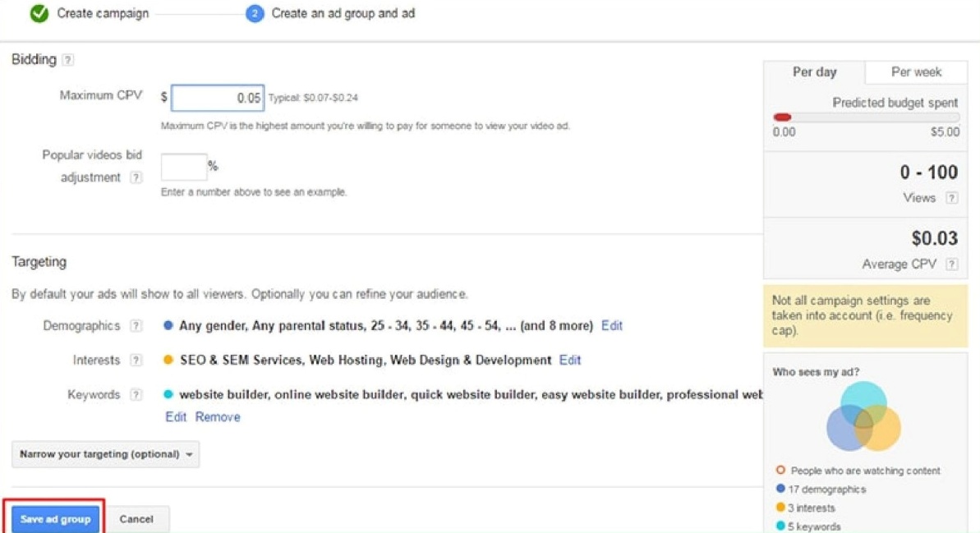Switch to the Per week tab
The height and width of the screenshot is (533, 980).
click(x=916, y=72)
